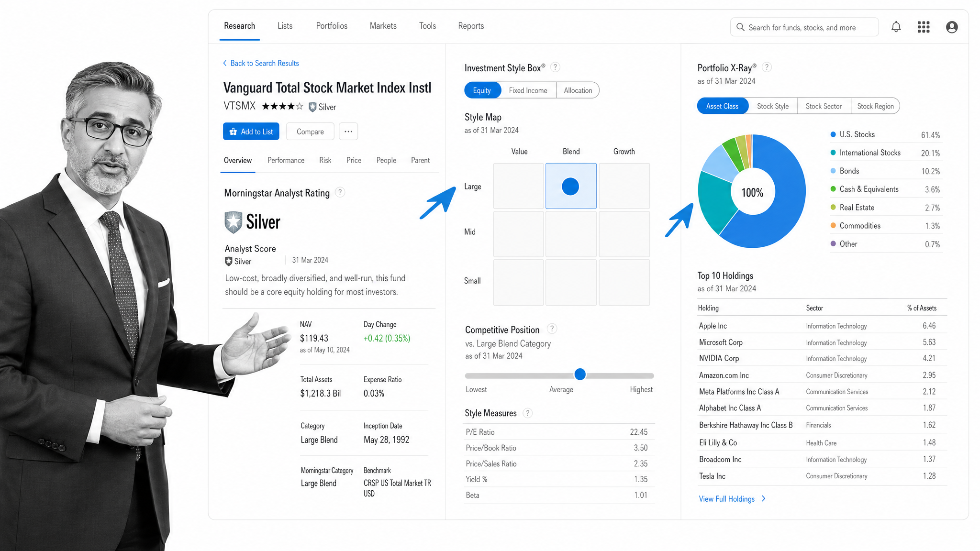Image resolution: width=980 pixels, height=551 pixels.
Task: Click help icon beside Competitive Position
Action: [552, 329]
